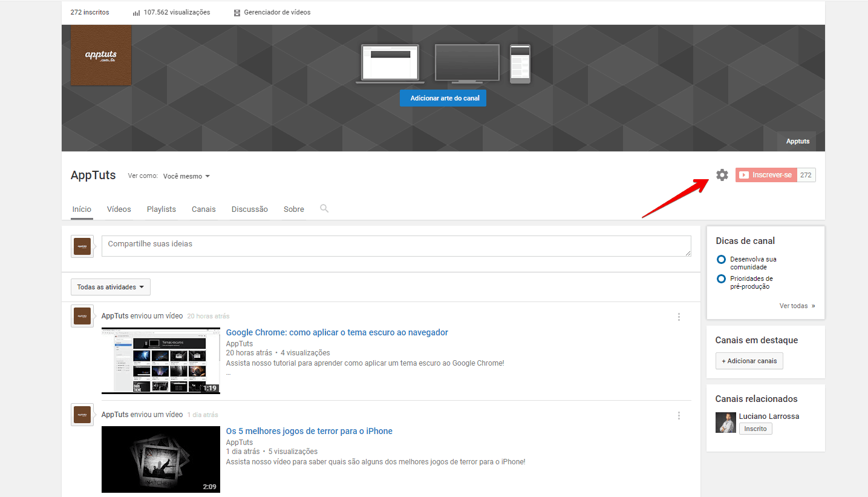Click the Inscrito button under Luciano Larrossa
The width and height of the screenshot is (868, 497).
[755, 429]
